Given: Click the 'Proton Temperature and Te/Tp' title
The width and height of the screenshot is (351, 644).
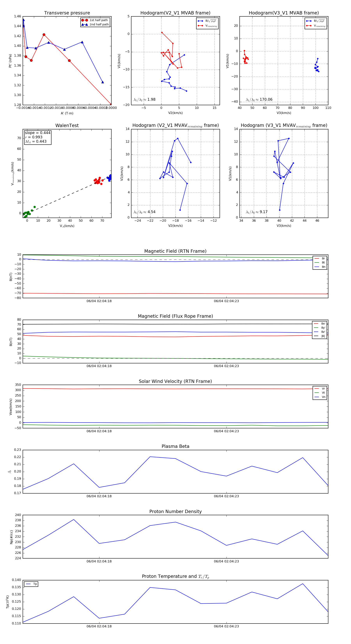Looking at the screenshot, I should 175,576.
